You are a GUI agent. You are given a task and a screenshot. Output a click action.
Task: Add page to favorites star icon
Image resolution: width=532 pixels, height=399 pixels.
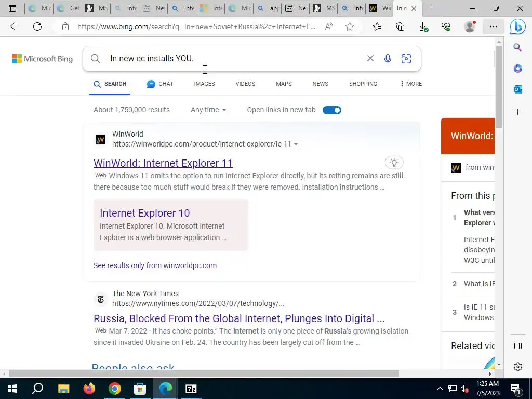tap(350, 26)
